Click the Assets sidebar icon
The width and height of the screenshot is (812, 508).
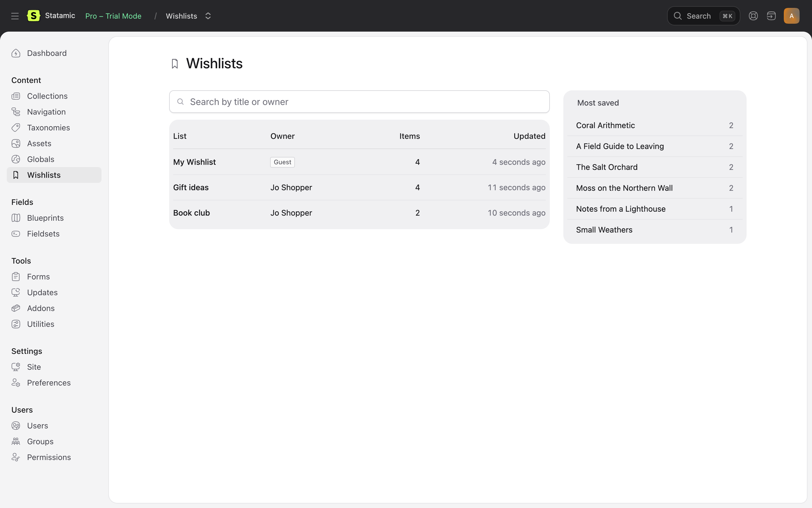(x=16, y=143)
